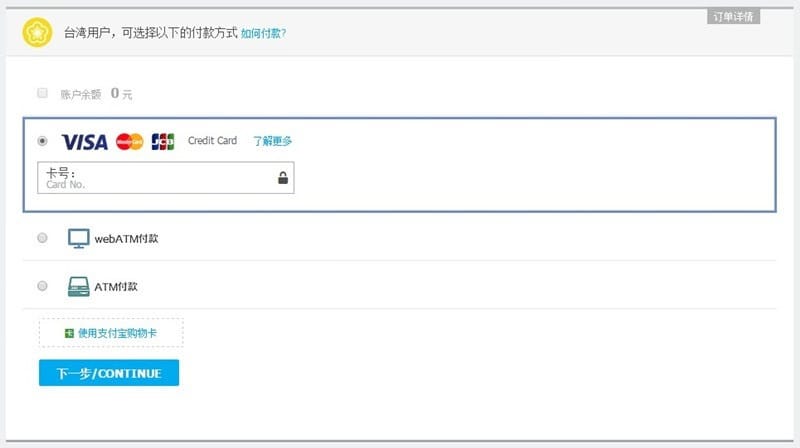Image resolution: width=800 pixels, height=448 pixels.
Task: Tick the 账户余额 checkbox
Action: coord(42,93)
